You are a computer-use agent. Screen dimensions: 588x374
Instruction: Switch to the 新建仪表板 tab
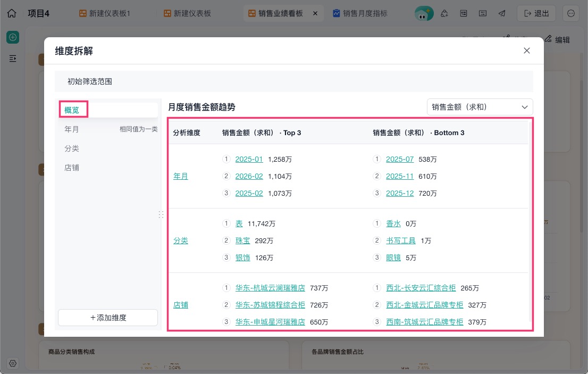click(188, 13)
